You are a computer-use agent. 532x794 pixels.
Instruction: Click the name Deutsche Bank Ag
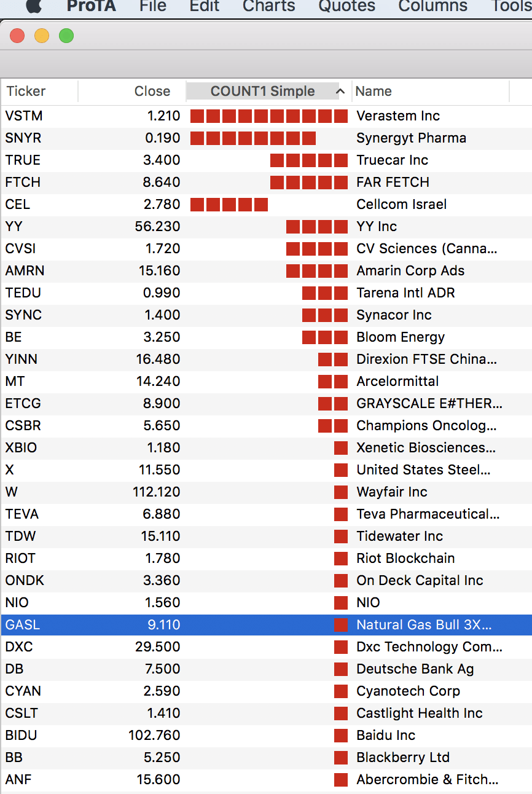415,669
